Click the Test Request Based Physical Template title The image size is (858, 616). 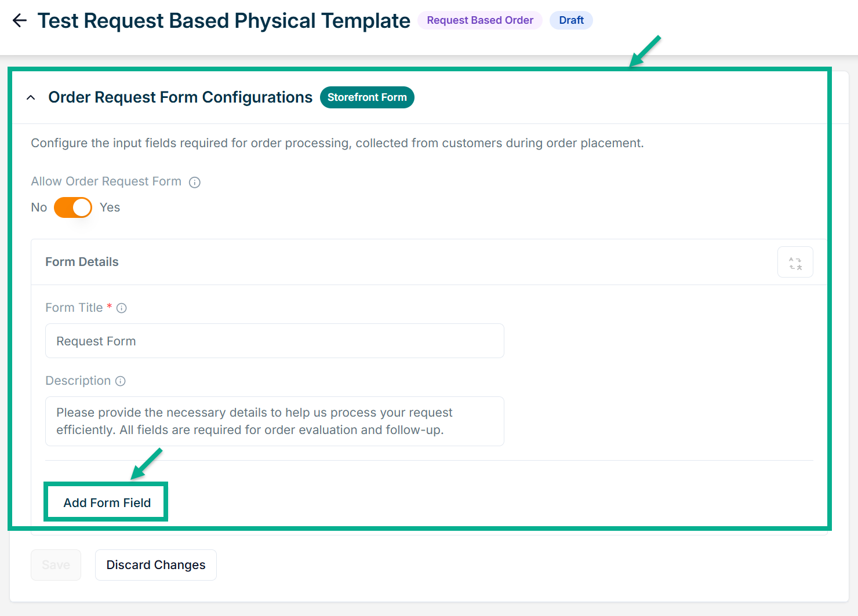point(224,21)
